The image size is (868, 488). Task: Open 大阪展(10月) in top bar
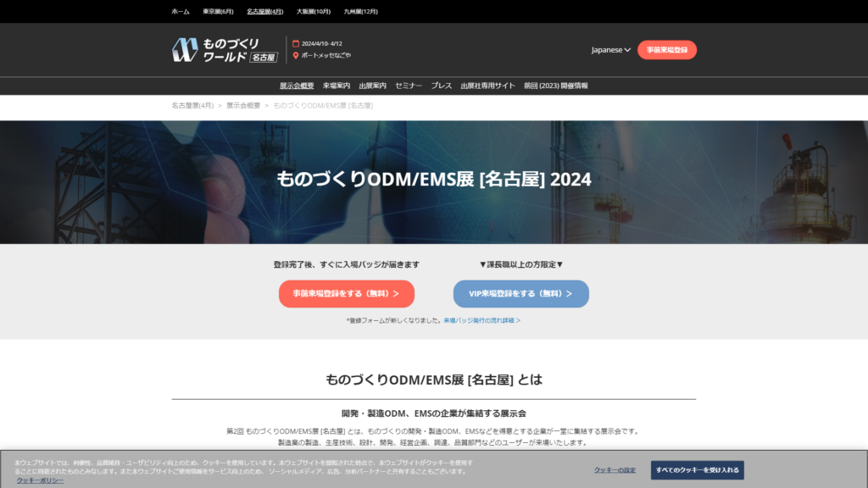tap(314, 12)
